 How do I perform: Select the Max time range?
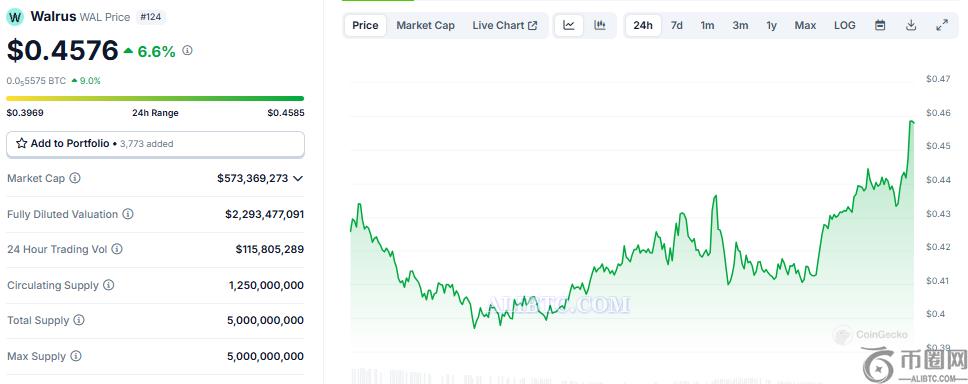[x=805, y=25]
